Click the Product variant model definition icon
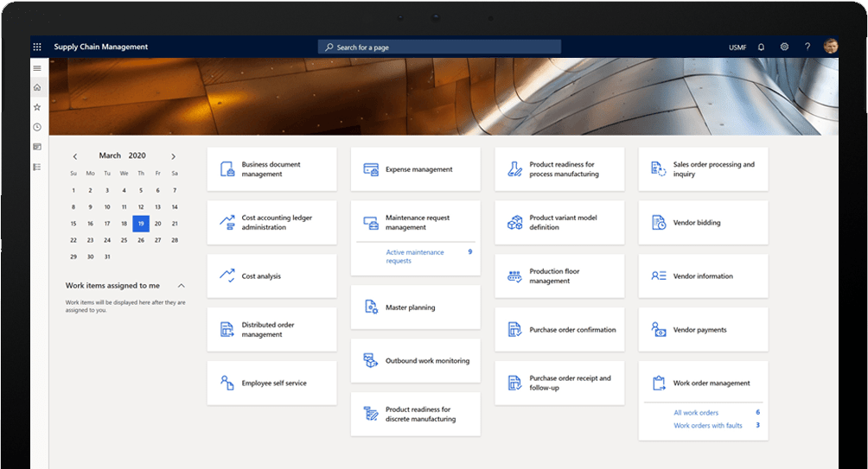This screenshot has width=868, height=469. (x=514, y=222)
